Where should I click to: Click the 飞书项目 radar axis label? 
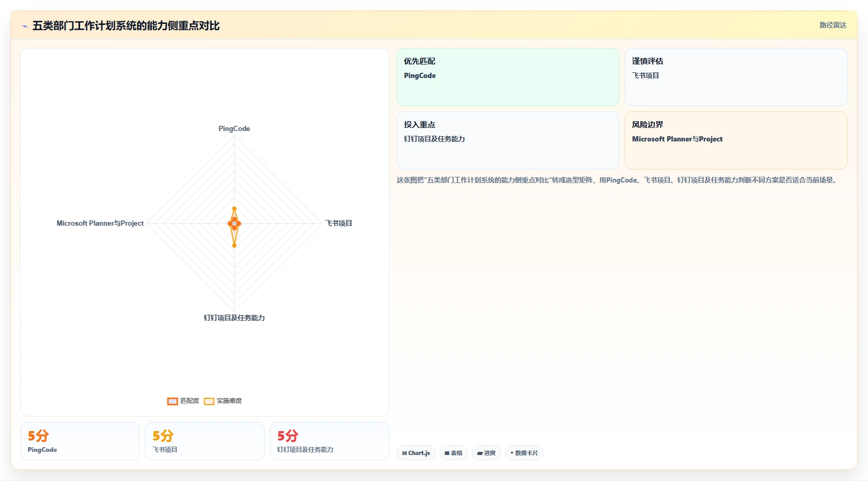[339, 223]
